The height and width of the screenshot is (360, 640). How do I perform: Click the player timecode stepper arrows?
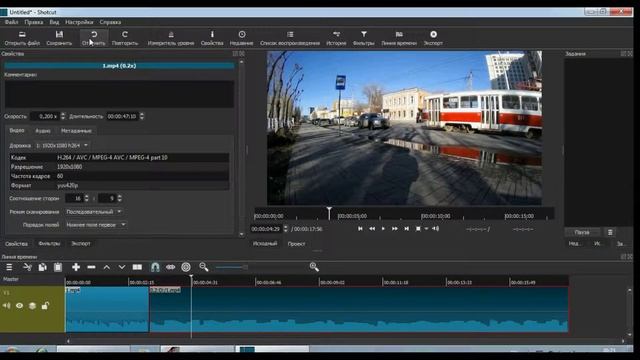pyautogui.click(x=285, y=229)
